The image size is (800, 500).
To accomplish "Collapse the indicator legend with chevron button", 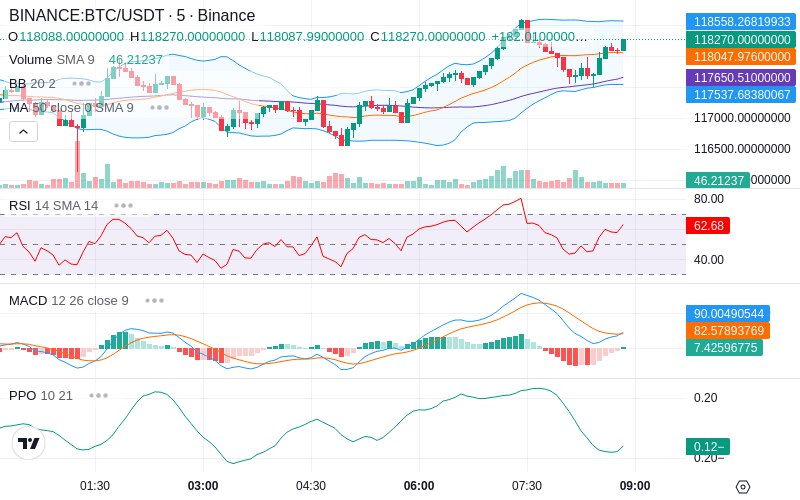I will 23,132.
